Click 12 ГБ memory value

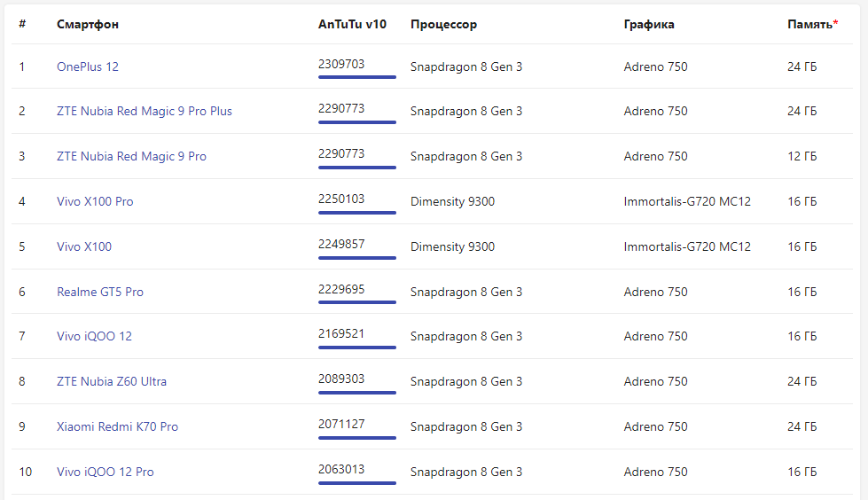point(802,156)
